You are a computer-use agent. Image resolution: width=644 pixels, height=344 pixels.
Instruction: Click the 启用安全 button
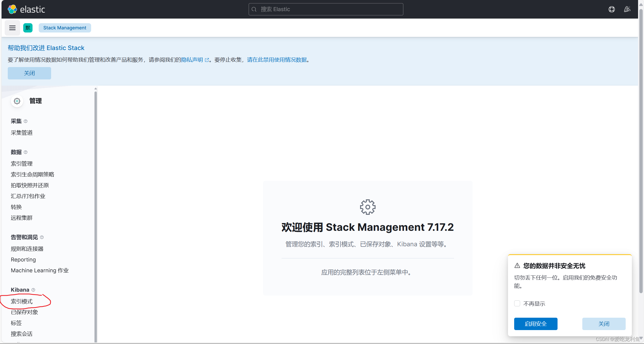(536, 324)
